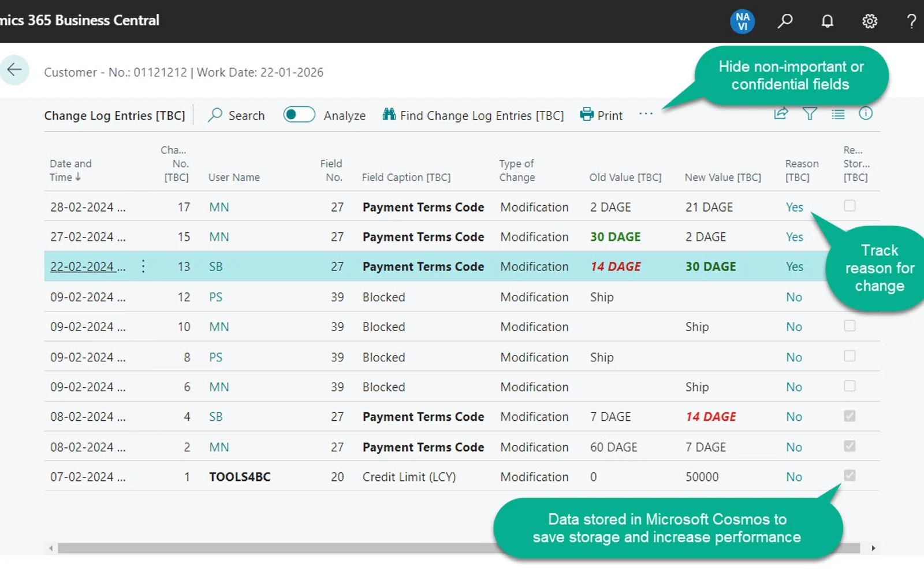Click the Change Log Entries [TBC] title

click(114, 116)
